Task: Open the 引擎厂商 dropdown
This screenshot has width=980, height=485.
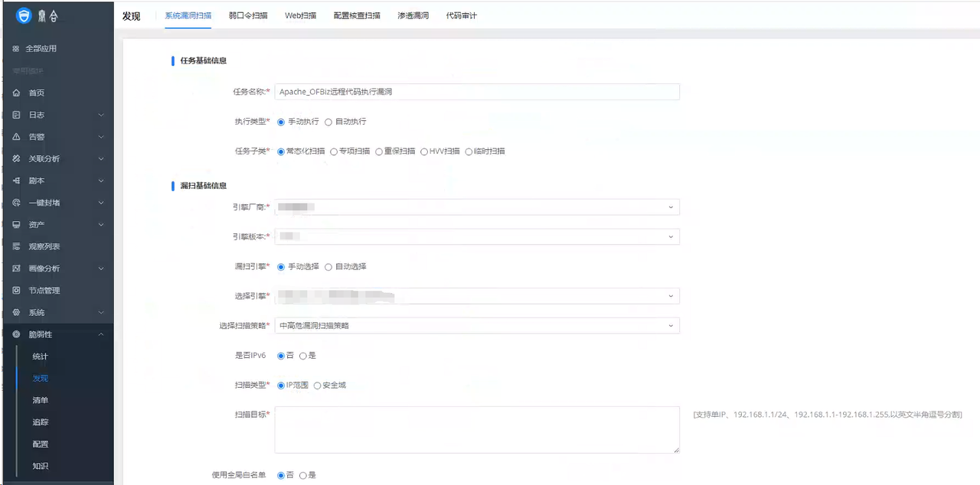Action: 477,207
